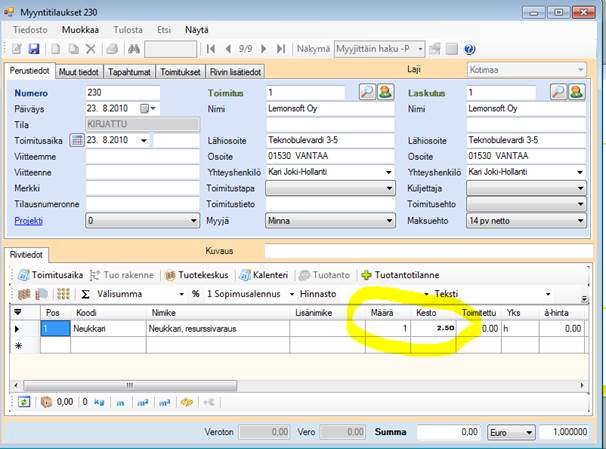The image size is (606, 449).
Task: Expand the Euro currency dropdown
Action: [527, 433]
